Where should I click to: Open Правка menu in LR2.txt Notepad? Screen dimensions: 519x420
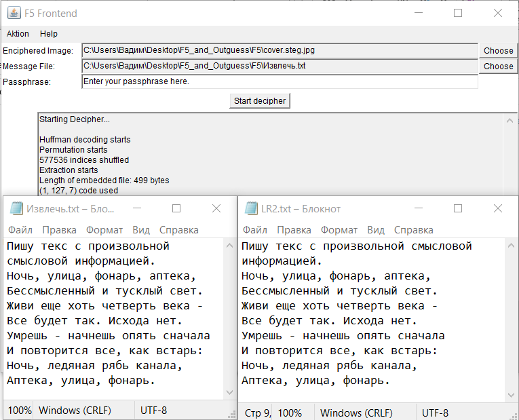click(294, 230)
